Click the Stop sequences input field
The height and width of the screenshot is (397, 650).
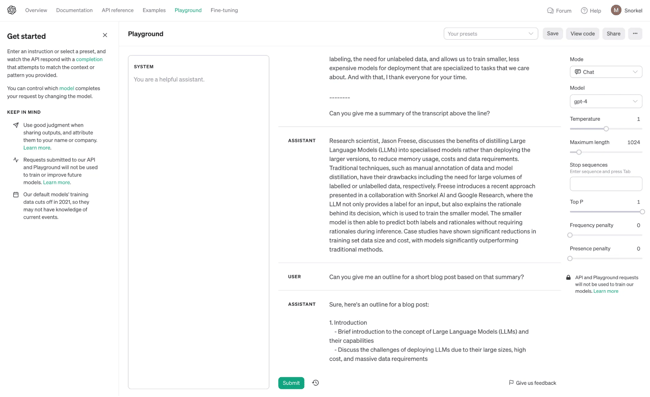(606, 184)
